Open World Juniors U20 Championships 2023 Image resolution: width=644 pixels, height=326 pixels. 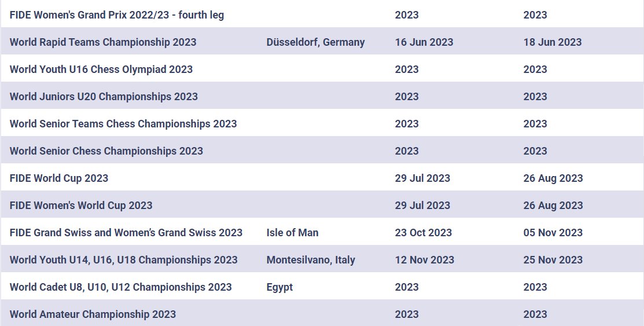tap(104, 97)
